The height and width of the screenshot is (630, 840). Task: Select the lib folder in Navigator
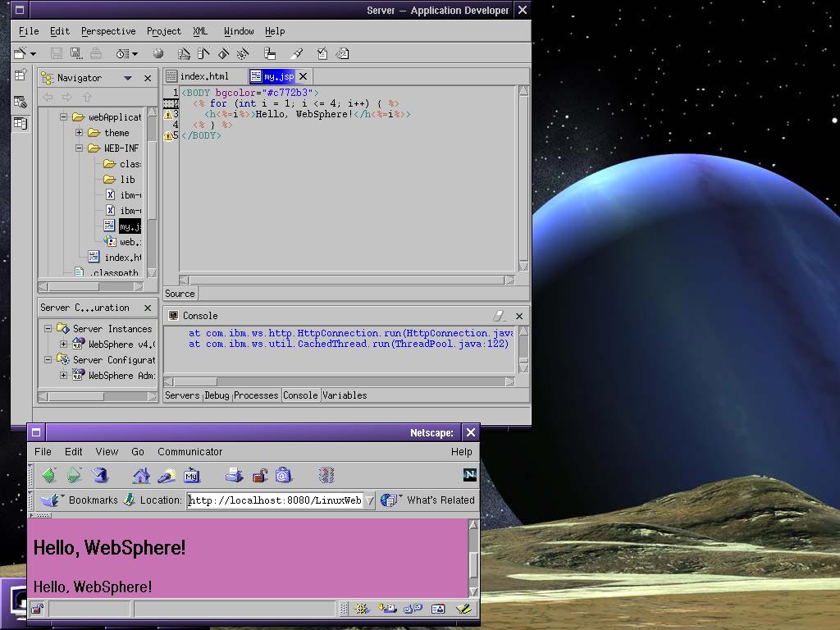point(127,180)
